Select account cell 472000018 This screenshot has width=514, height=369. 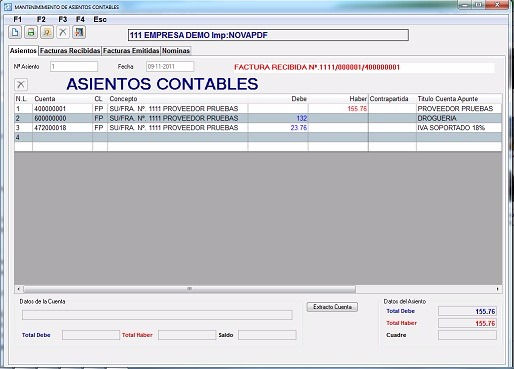coord(62,128)
